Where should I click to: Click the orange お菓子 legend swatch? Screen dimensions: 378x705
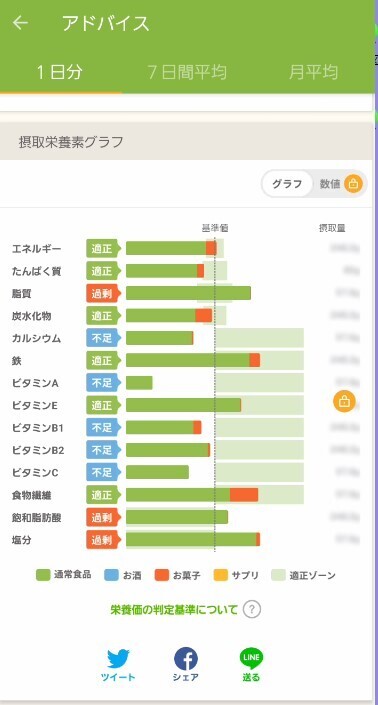point(161,575)
